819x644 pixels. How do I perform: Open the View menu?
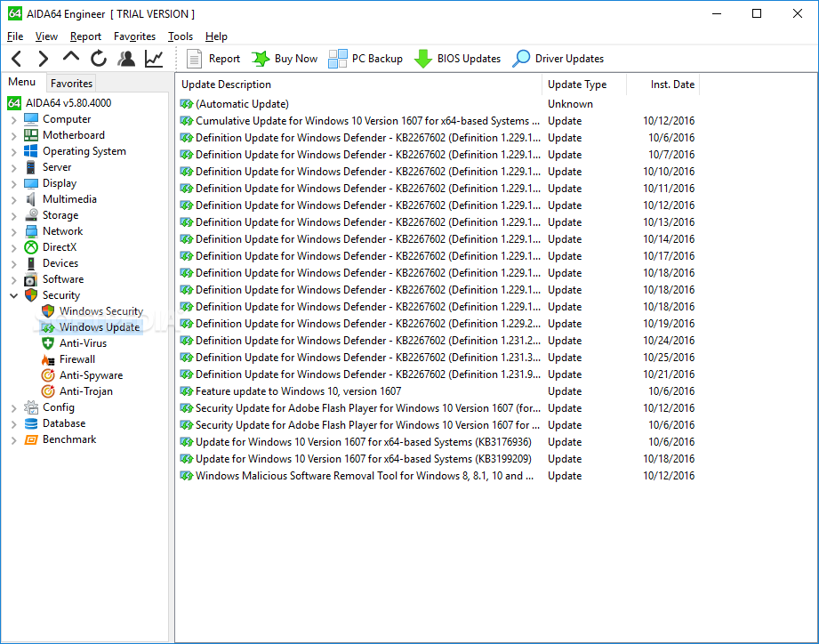pos(46,36)
